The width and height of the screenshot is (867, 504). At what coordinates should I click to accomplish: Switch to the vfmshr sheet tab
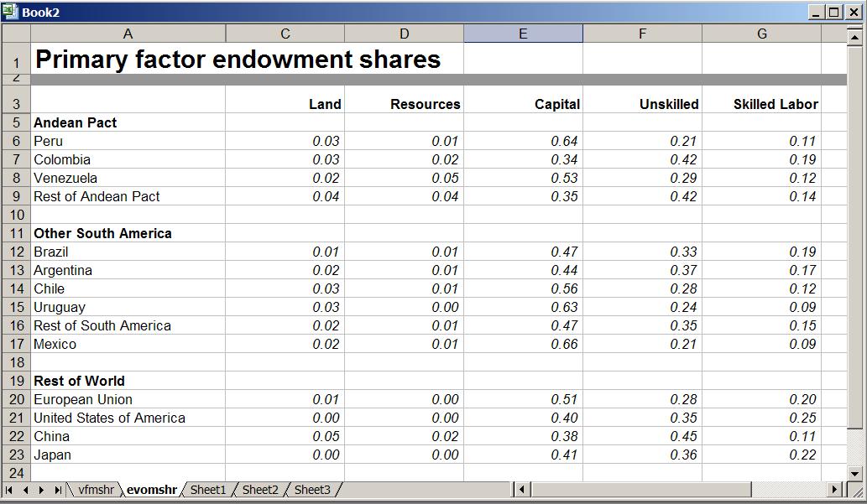click(95, 490)
